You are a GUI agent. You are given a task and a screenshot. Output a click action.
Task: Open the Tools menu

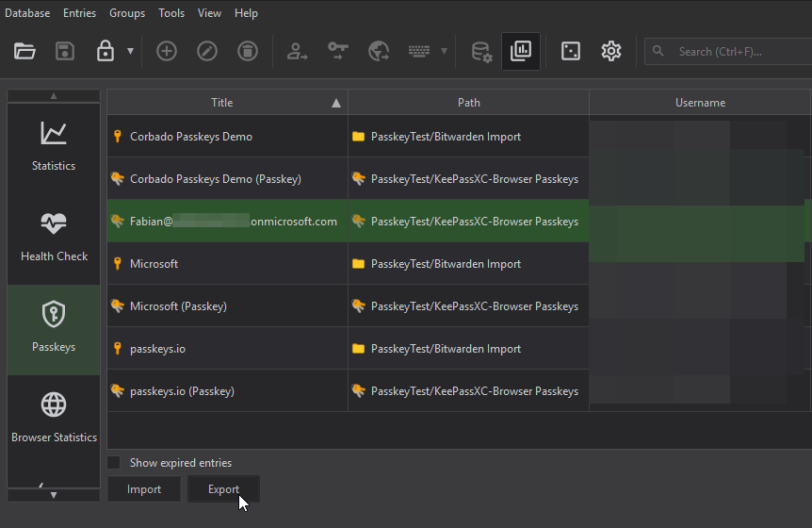[x=171, y=13]
